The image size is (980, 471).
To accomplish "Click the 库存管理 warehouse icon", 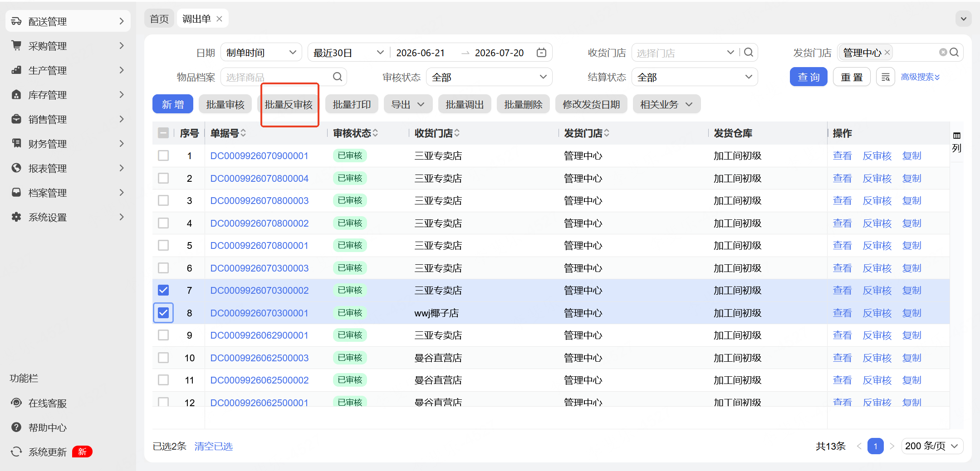I will click(x=16, y=95).
